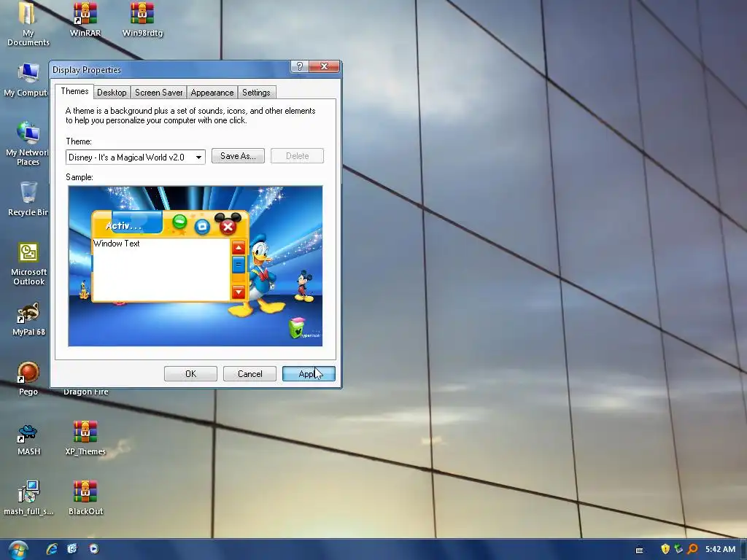The width and height of the screenshot is (747, 560).
Task: Open the Windows Start orb
Action: point(18,550)
